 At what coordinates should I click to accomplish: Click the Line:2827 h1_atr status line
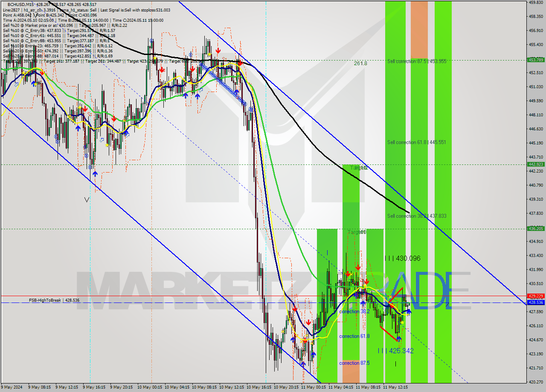point(86,10)
